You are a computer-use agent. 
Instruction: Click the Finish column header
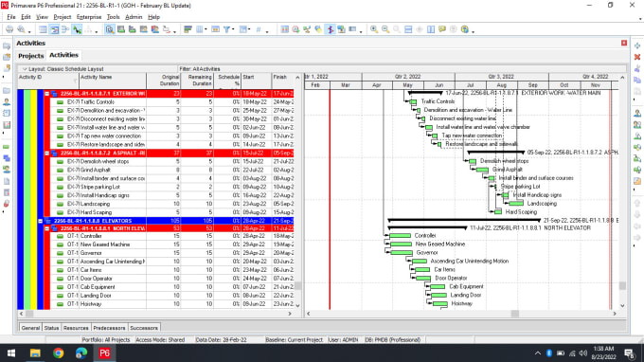tap(282, 81)
